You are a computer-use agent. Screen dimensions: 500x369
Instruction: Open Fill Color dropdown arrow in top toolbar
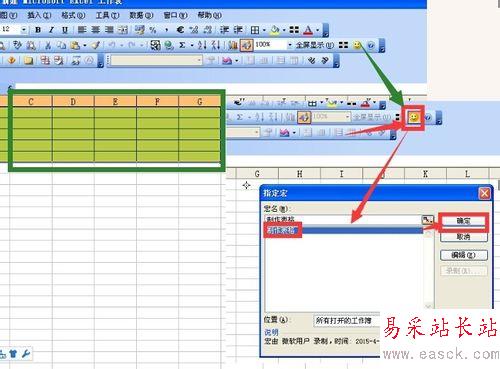pyautogui.click(x=284, y=30)
